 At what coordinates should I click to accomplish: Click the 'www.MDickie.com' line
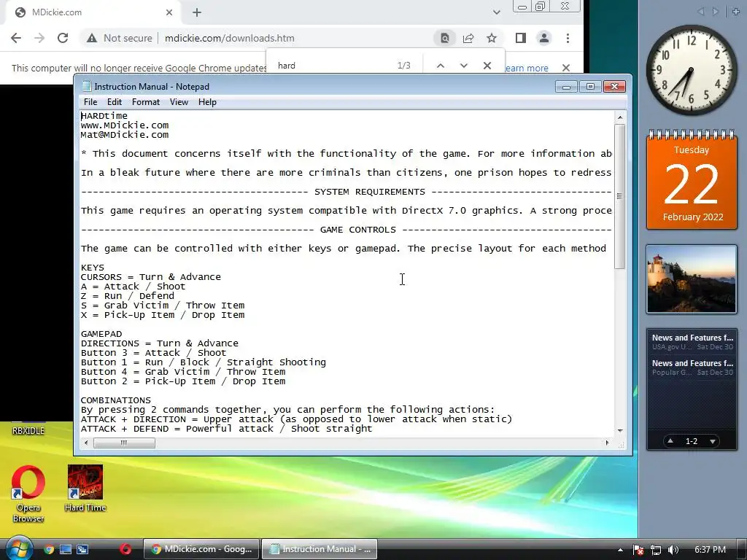[124, 125]
